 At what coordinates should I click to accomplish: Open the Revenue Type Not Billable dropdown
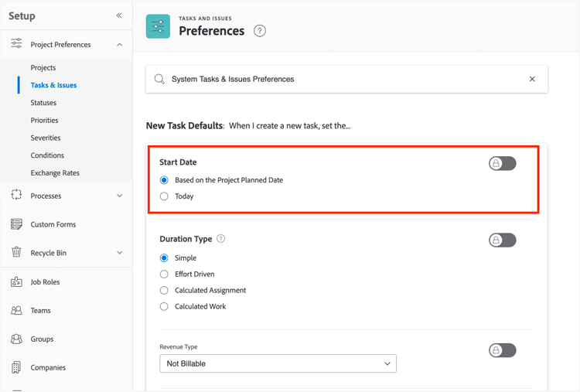[x=278, y=363]
